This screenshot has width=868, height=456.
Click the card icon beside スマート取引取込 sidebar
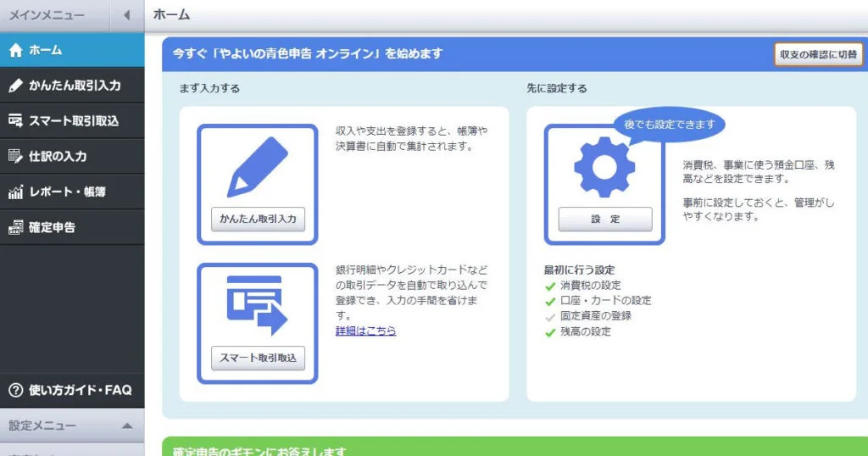(x=15, y=120)
